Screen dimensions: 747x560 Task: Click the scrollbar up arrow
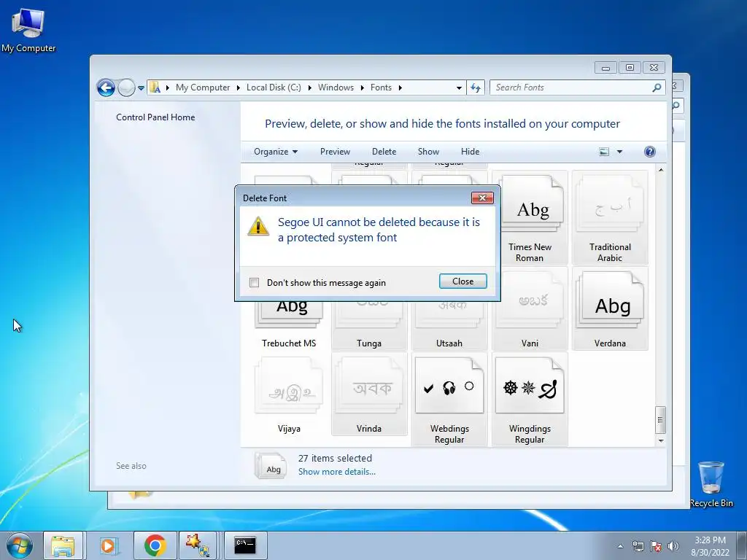point(660,169)
